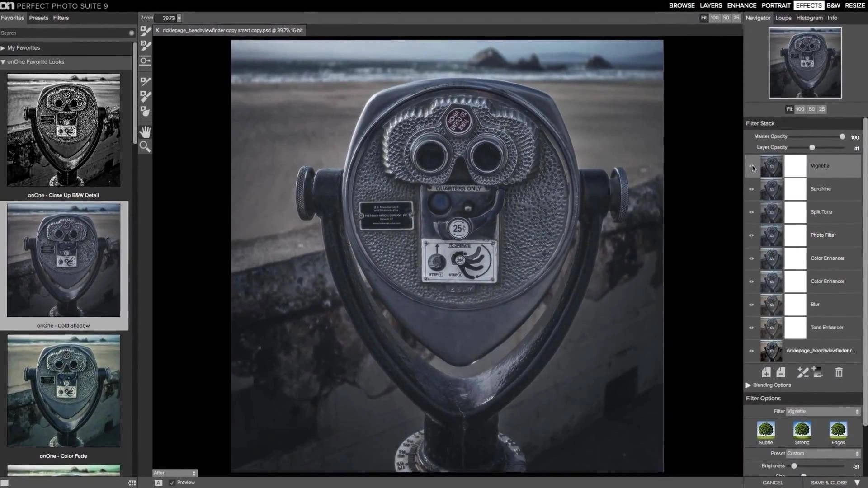Adjust the Layer Opacity slider
The width and height of the screenshot is (868, 488).
point(812,147)
